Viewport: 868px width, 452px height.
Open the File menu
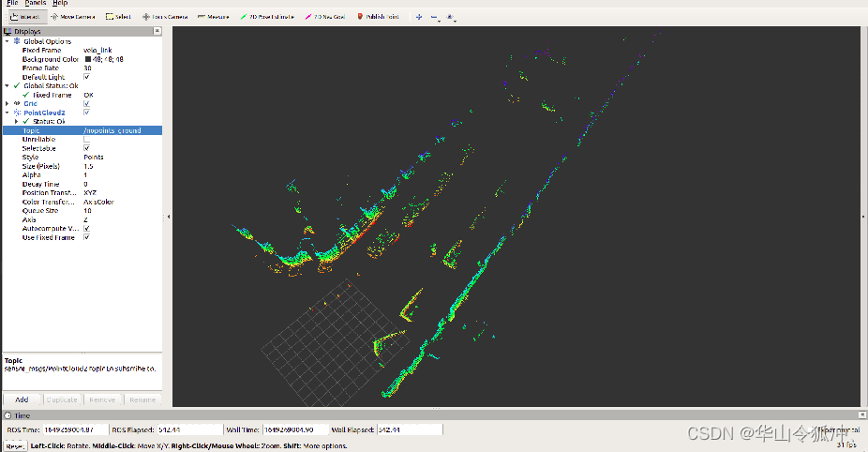(x=12, y=3)
